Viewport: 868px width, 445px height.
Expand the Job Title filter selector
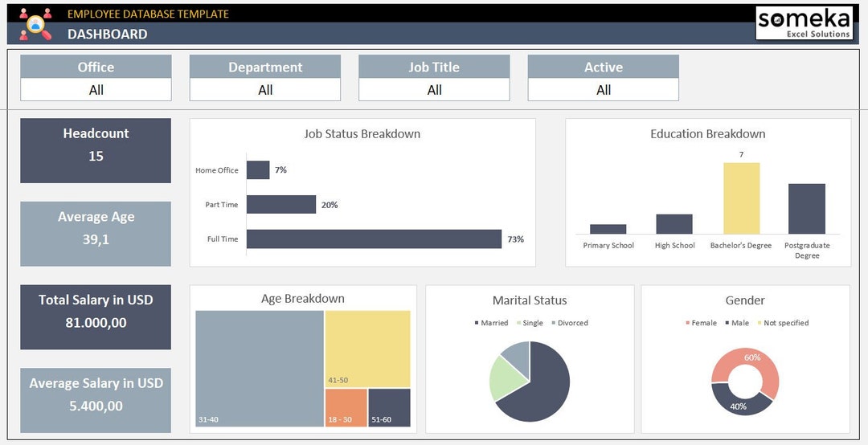pyautogui.click(x=434, y=90)
